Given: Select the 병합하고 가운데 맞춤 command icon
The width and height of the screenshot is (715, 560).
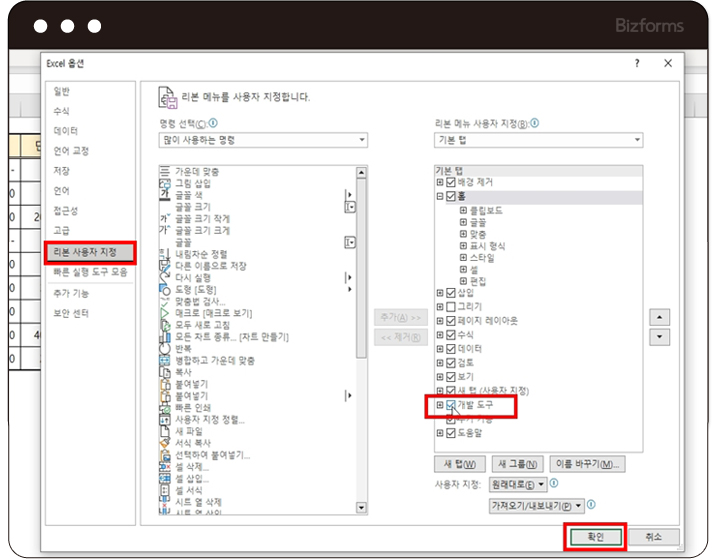Looking at the screenshot, I should click(x=165, y=361).
